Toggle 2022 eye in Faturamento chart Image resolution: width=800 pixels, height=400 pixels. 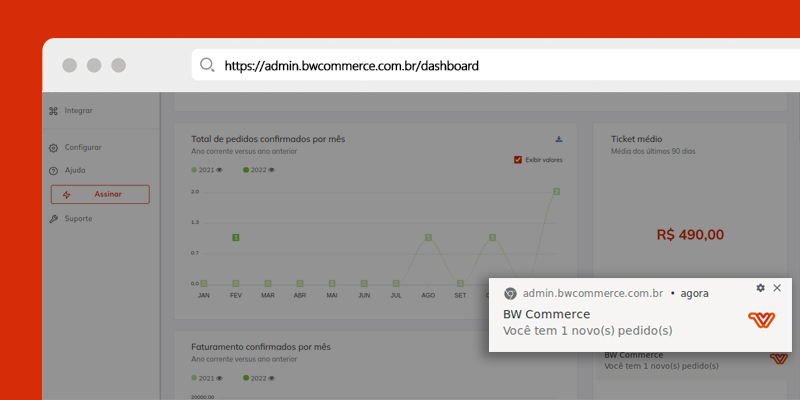(271, 378)
